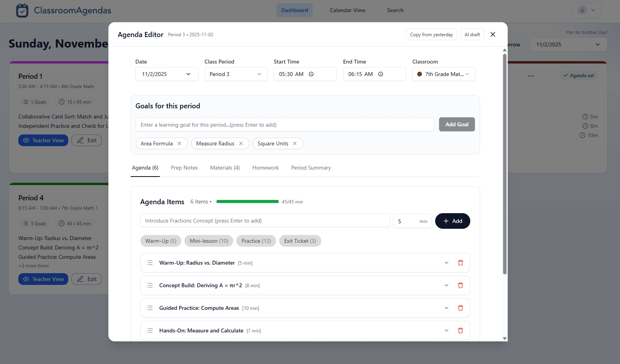Delete the Guided Practice: Compute Areas item

461,308
